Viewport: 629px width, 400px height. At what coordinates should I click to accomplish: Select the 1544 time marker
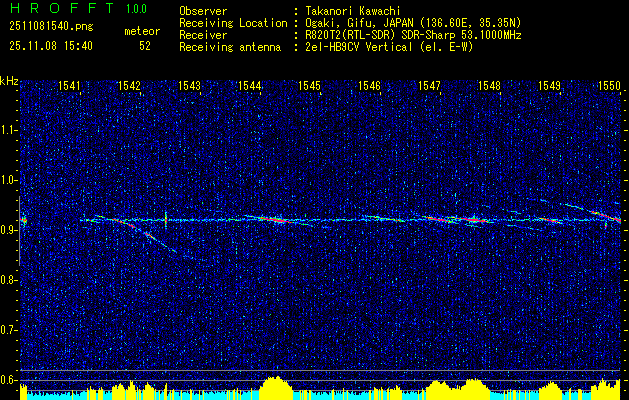click(x=249, y=87)
